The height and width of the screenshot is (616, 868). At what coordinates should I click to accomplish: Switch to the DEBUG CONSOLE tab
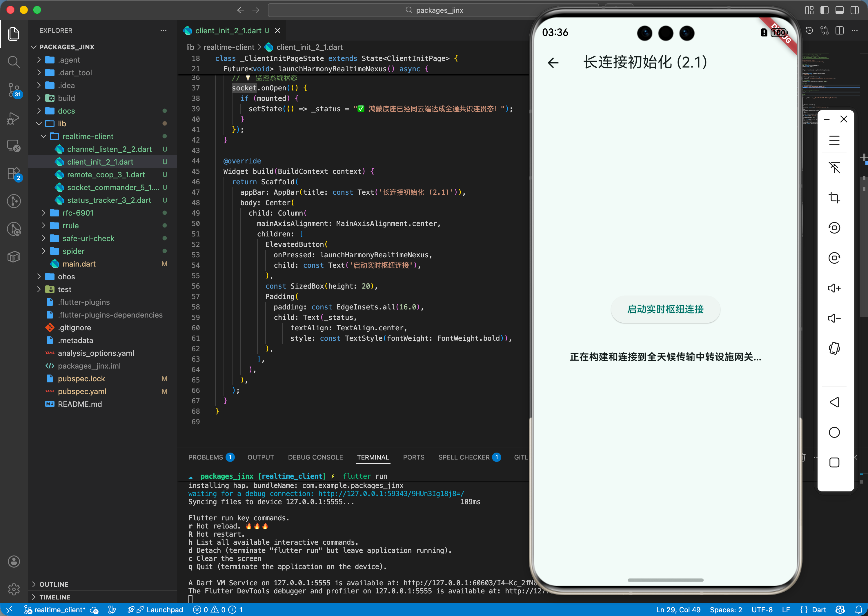pos(315,457)
